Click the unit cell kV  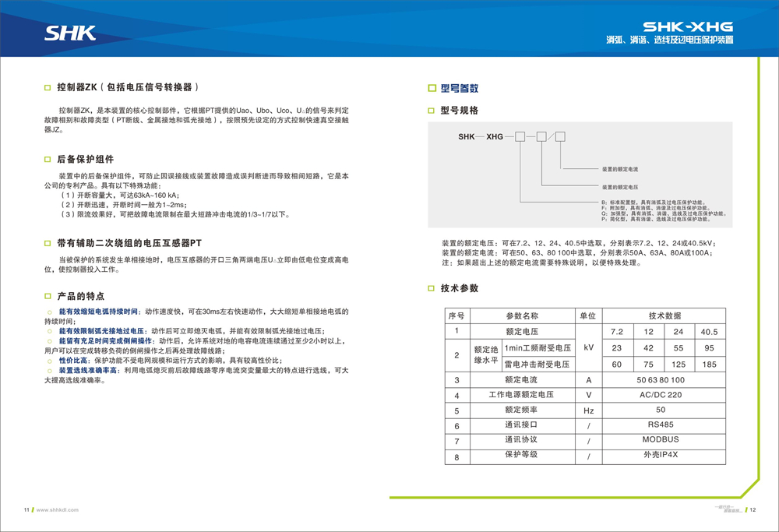click(x=588, y=347)
